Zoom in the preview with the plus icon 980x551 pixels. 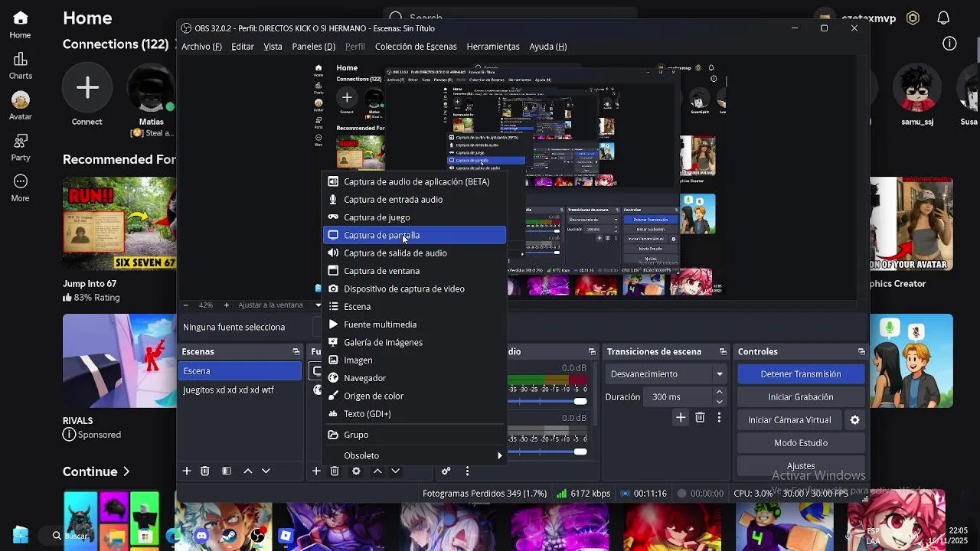[226, 305]
